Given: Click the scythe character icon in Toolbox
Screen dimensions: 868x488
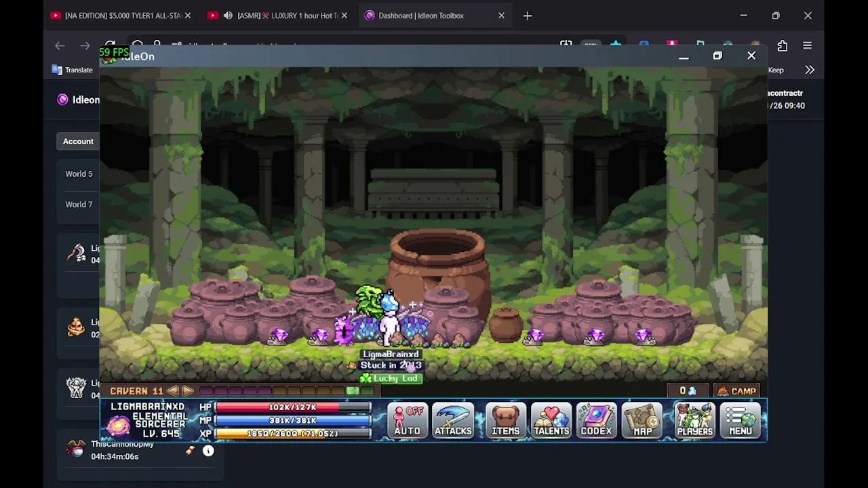Looking at the screenshot, I should 76,253.
